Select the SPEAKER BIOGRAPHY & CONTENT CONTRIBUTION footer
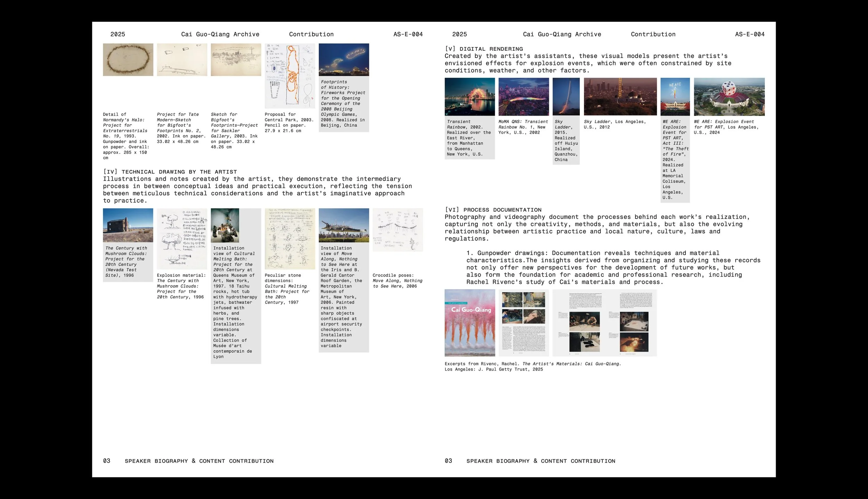This screenshot has height=499, width=868. point(199,460)
